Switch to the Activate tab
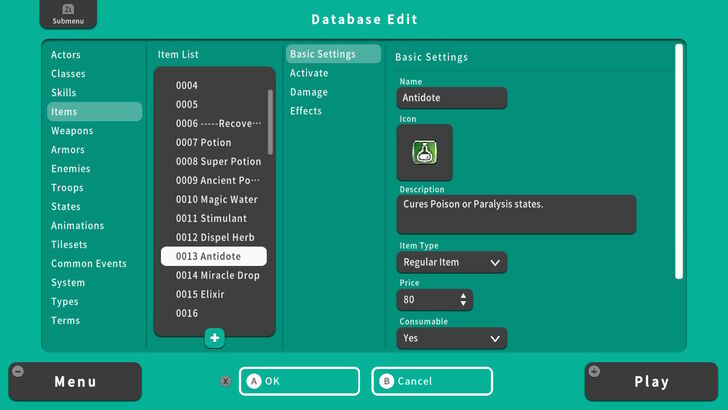Viewport: 728px width, 410px height. [x=309, y=73]
